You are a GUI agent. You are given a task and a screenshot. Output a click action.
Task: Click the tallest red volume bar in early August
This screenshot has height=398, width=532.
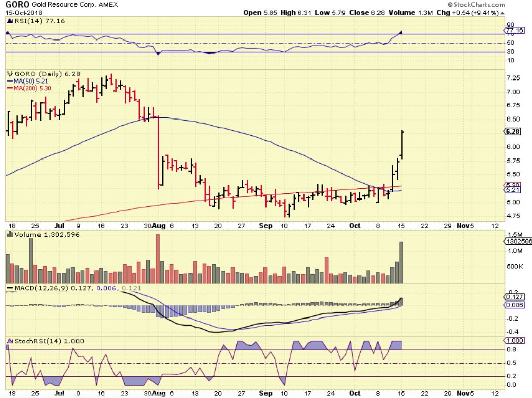tap(158, 259)
